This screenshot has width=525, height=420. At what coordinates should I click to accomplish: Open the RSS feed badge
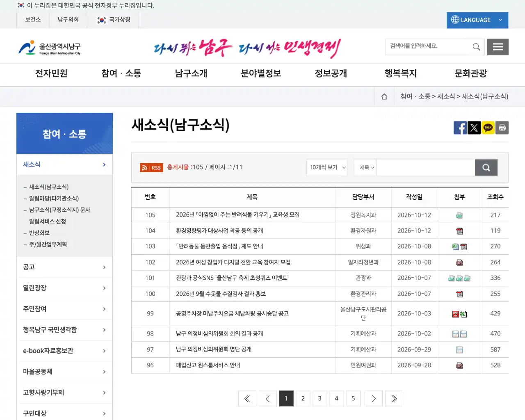coord(151,167)
